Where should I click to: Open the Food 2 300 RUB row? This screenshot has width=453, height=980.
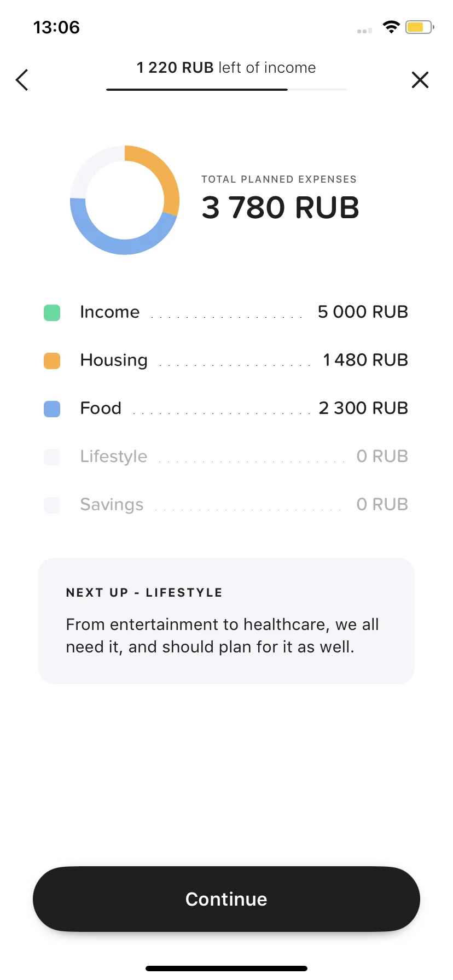(x=226, y=409)
